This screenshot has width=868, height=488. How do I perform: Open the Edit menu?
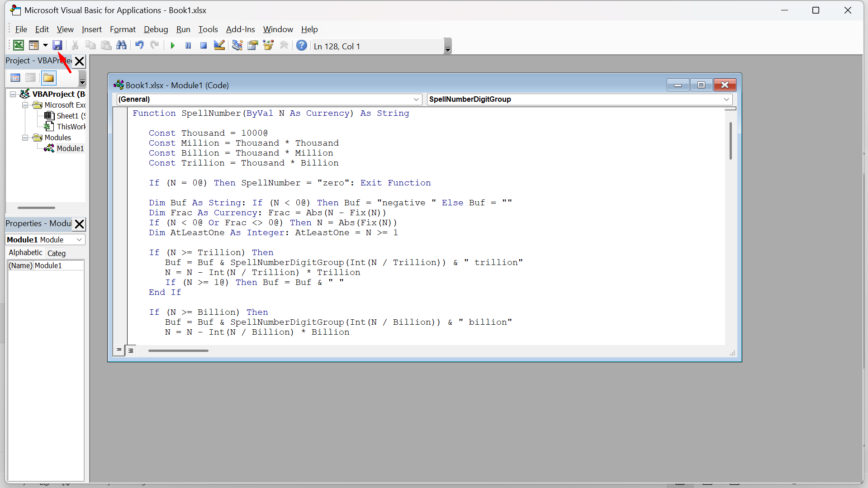(42, 29)
